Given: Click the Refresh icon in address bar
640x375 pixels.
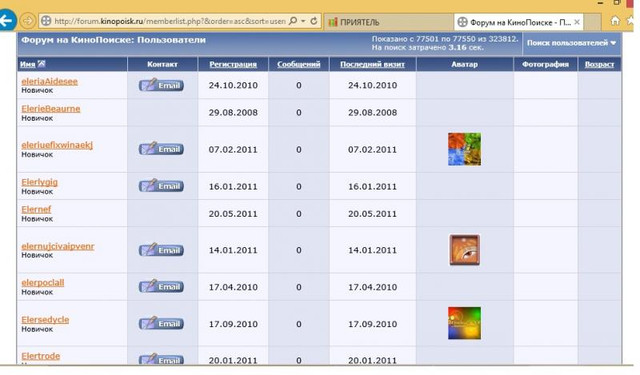Looking at the screenshot, I should pos(313,21).
